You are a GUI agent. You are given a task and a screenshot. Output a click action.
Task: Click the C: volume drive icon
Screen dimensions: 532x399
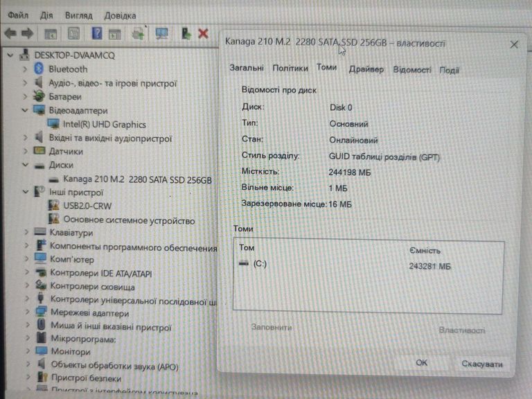244,263
